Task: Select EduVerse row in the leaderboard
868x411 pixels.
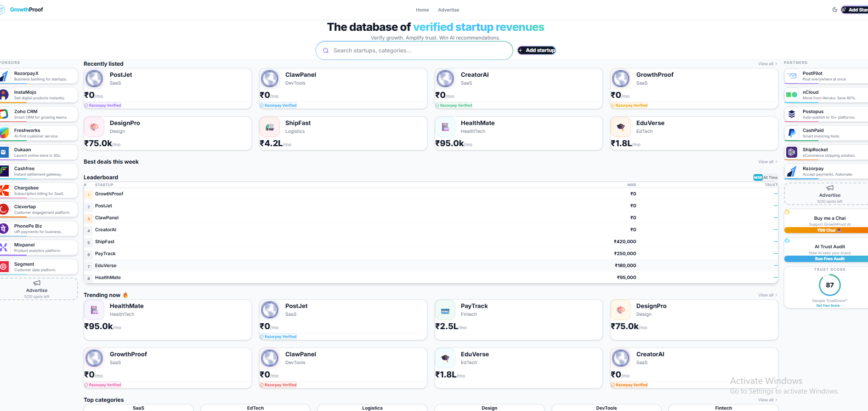Action: 431,266
